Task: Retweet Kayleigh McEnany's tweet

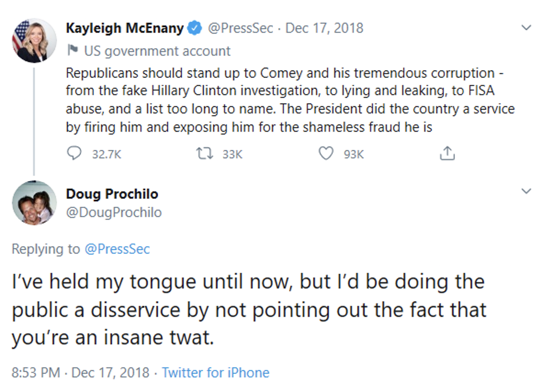Action: click(205, 154)
